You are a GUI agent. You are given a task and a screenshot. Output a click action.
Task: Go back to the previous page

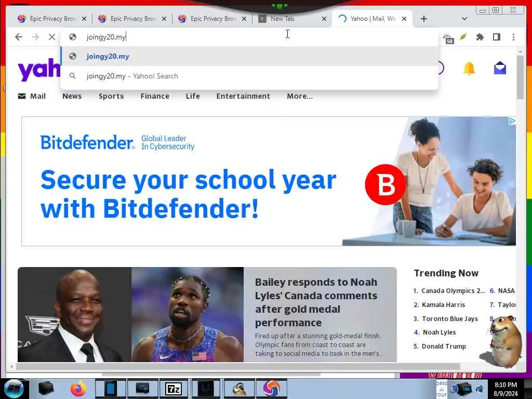[x=19, y=37]
